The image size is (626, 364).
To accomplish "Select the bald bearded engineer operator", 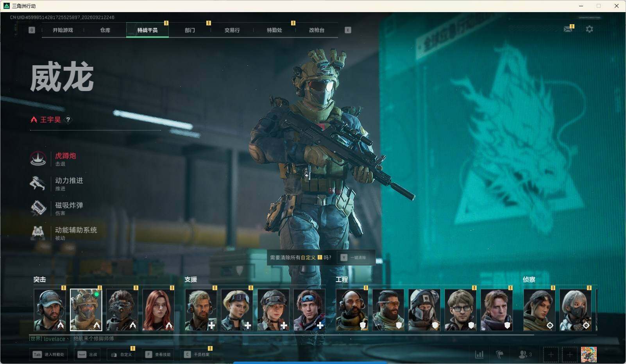I will tap(352, 310).
